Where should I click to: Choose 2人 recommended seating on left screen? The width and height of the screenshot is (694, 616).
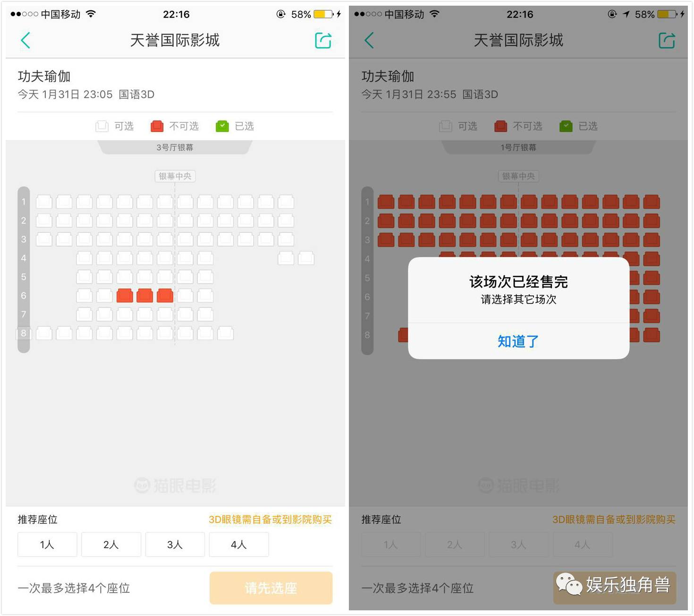pyautogui.click(x=111, y=545)
